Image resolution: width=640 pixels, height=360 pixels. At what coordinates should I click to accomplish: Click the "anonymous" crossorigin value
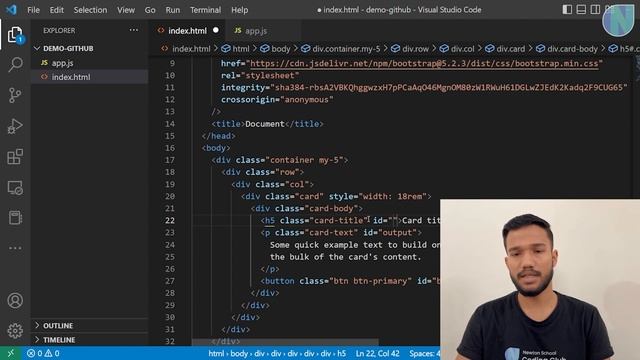tap(307, 100)
